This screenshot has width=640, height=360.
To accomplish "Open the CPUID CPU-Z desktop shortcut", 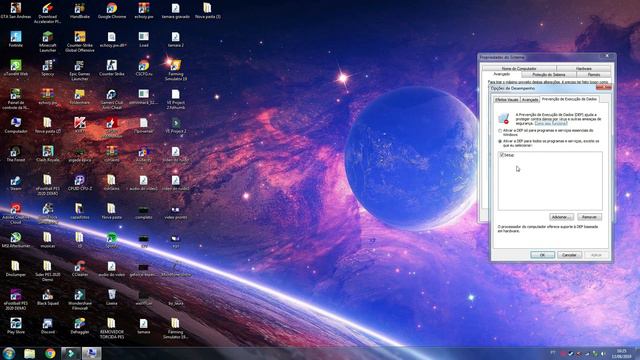I will pos(80,183).
